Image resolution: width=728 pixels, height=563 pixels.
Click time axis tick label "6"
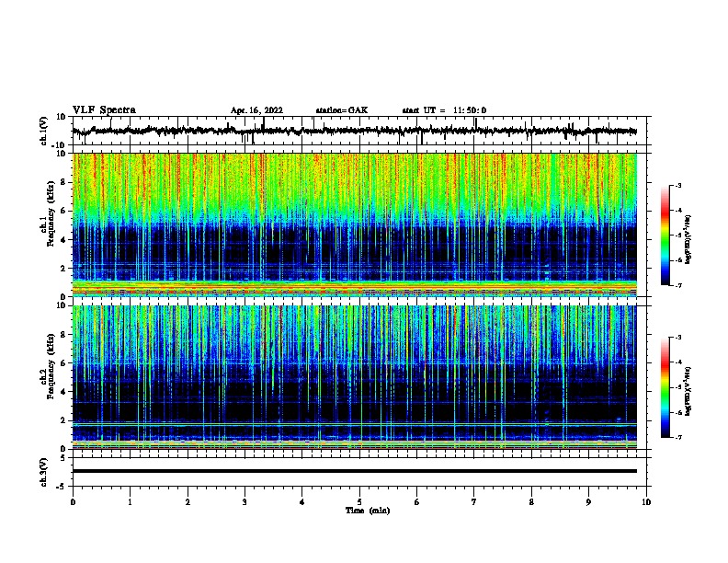click(x=417, y=502)
